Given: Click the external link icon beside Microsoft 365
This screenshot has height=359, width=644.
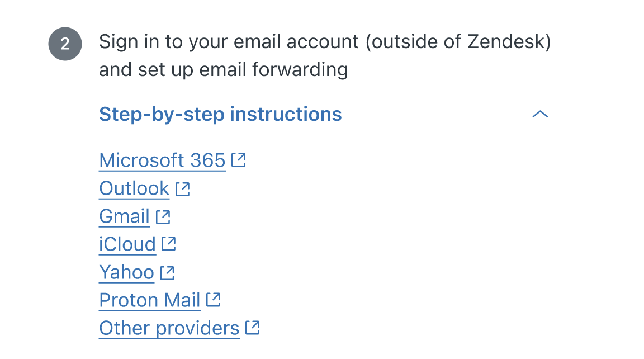Looking at the screenshot, I should [238, 160].
